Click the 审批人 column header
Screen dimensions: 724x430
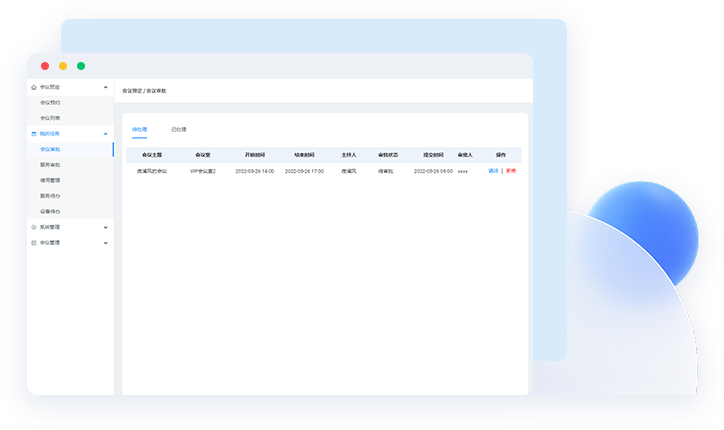click(465, 155)
